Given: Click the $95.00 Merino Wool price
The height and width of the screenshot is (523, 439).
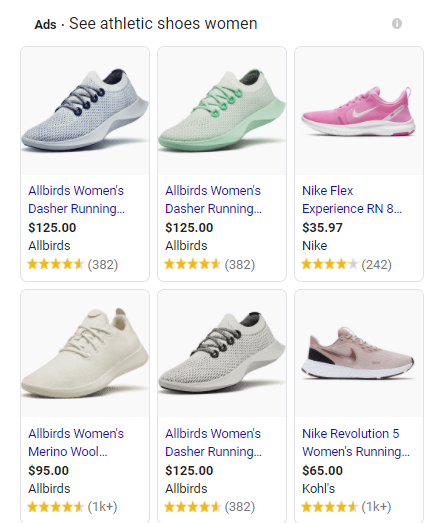Looking at the screenshot, I should (48, 470).
